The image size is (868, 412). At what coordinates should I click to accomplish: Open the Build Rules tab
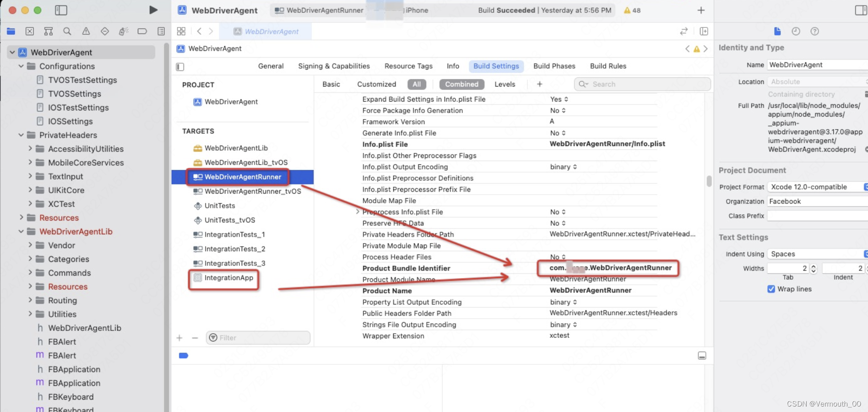click(x=608, y=66)
